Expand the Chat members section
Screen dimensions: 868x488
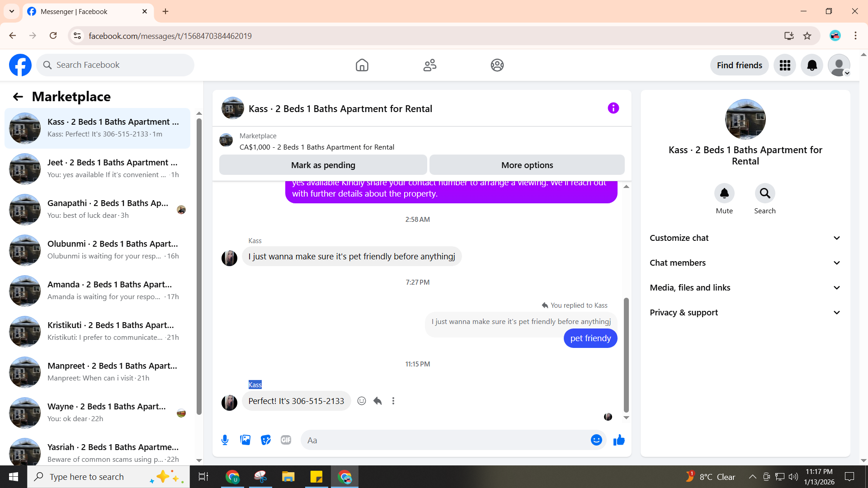click(x=745, y=263)
